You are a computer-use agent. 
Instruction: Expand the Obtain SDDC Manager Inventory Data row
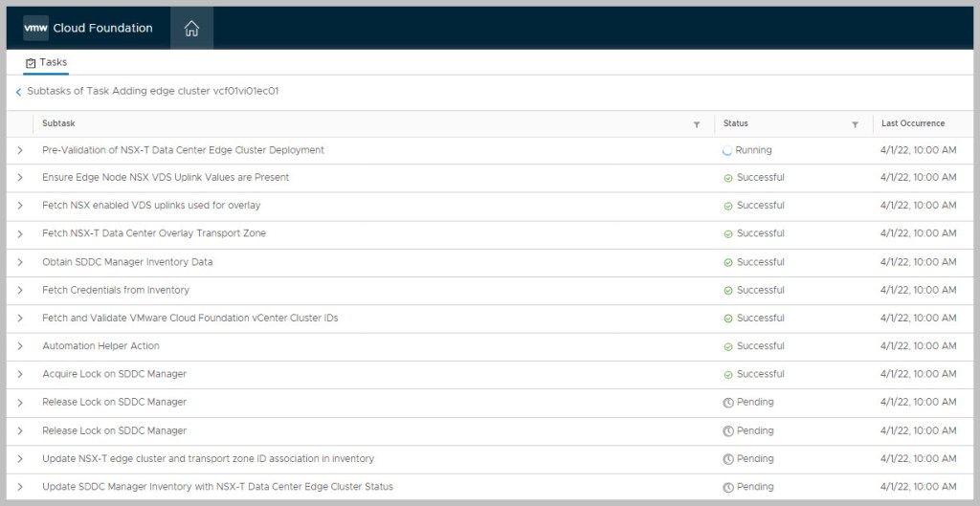(20, 262)
